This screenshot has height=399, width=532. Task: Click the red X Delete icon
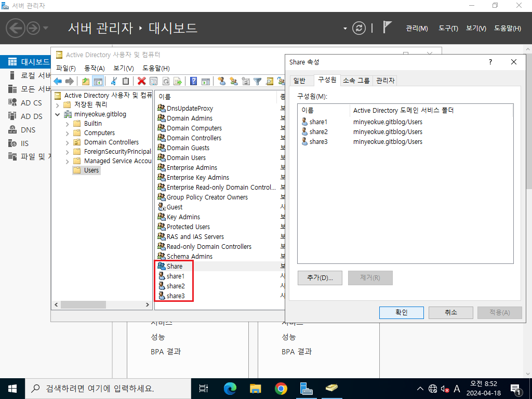tap(141, 81)
